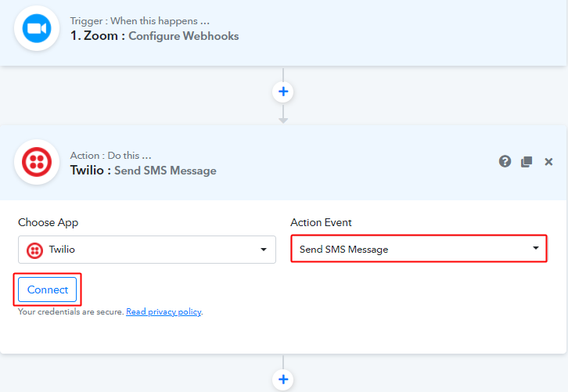568x392 pixels.
Task: Remove the Twilio action step
Action: (x=548, y=162)
